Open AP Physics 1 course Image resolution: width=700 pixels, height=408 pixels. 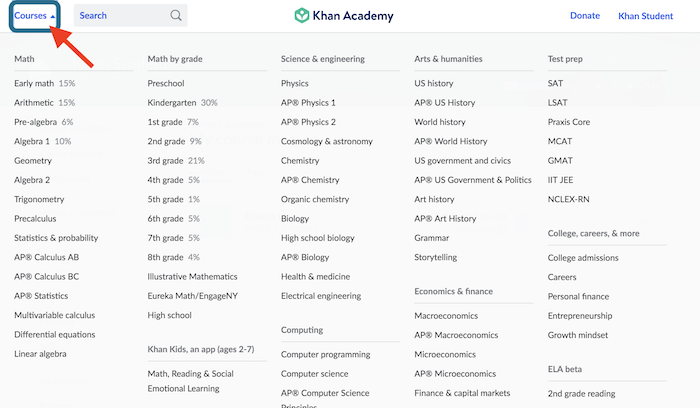tap(308, 103)
